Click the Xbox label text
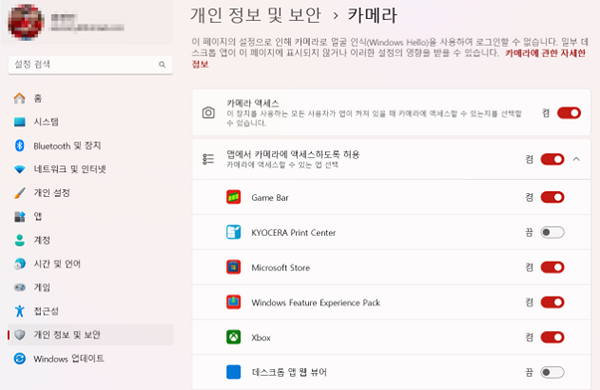The width and height of the screenshot is (600, 390). 261,338
